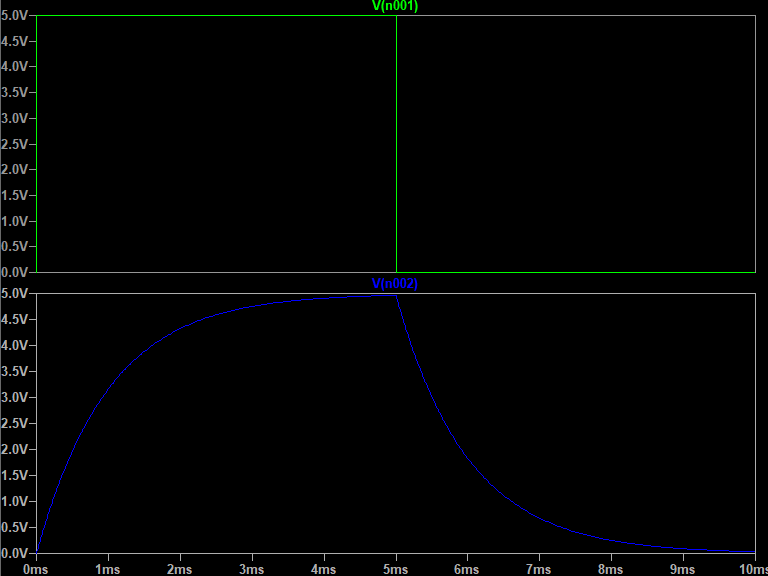
Task: Click the 0ms time axis label
Action: pos(35,568)
